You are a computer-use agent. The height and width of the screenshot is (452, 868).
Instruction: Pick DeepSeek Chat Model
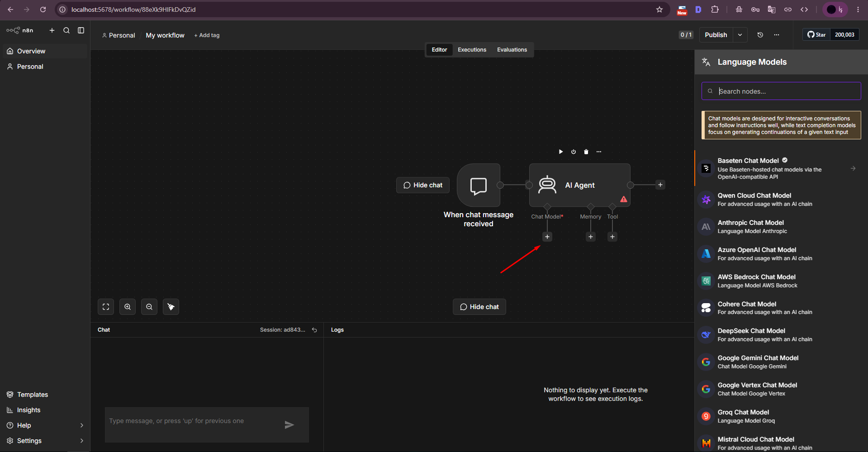(x=781, y=335)
